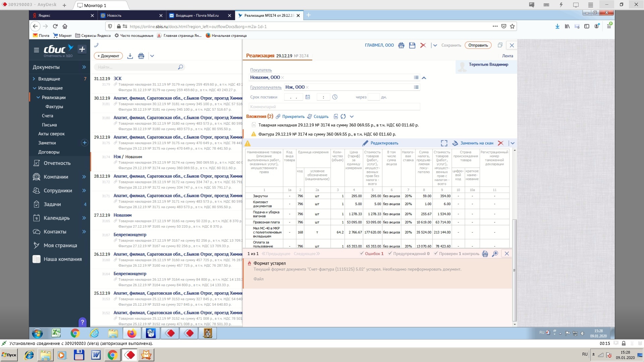Add a note with plus beside Заметки
This screenshot has height=362, width=644.
pos(85,143)
